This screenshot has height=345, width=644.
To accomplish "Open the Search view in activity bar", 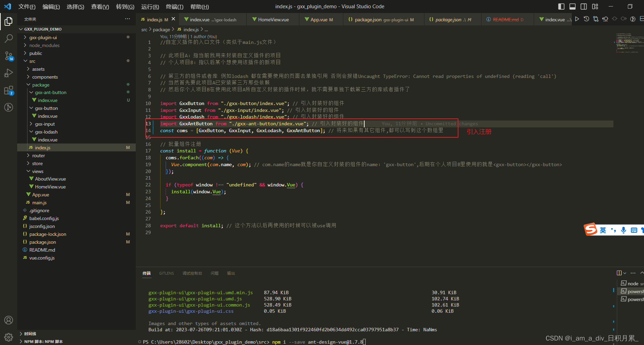I will (x=8, y=38).
